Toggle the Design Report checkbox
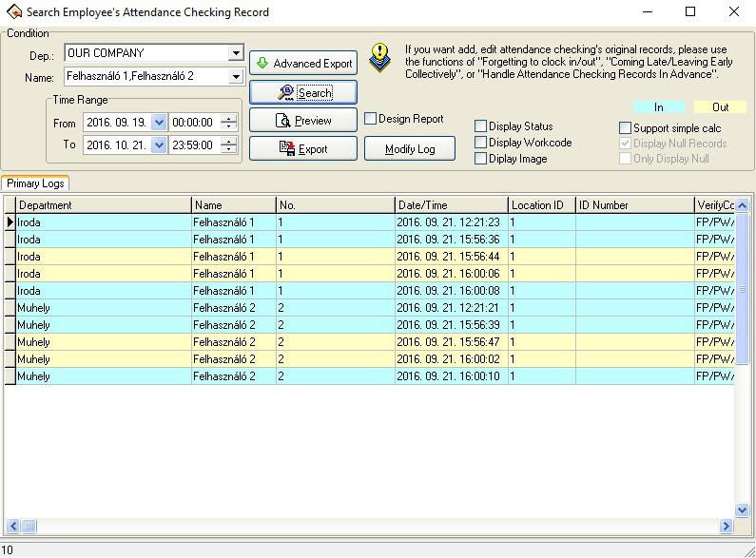The width and height of the screenshot is (756, 558). (x=370, y=119)
